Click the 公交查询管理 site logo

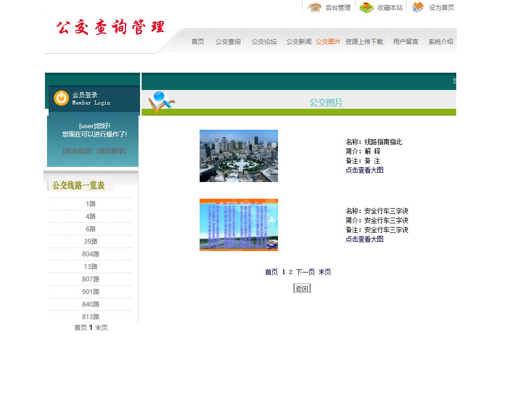pyautogui.click(x=110, y=27)
